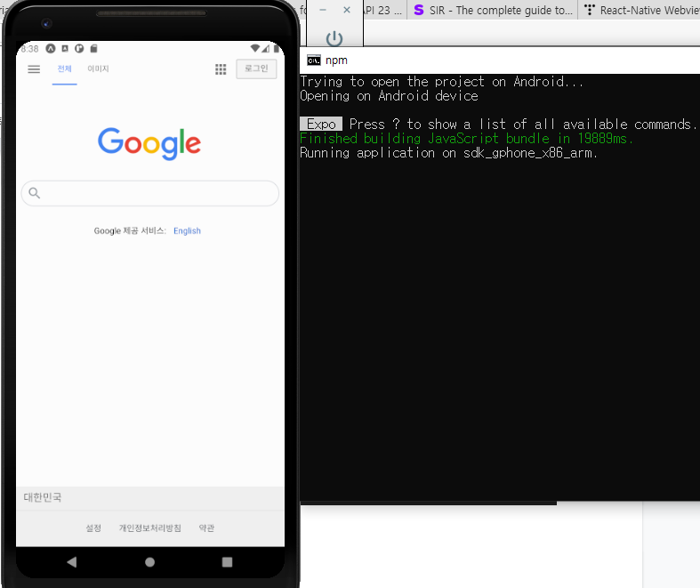Click the React-Native Webview tab favicon
This screenshot has width=700, height=588.
pyautogui.click(x=590, y=10)
